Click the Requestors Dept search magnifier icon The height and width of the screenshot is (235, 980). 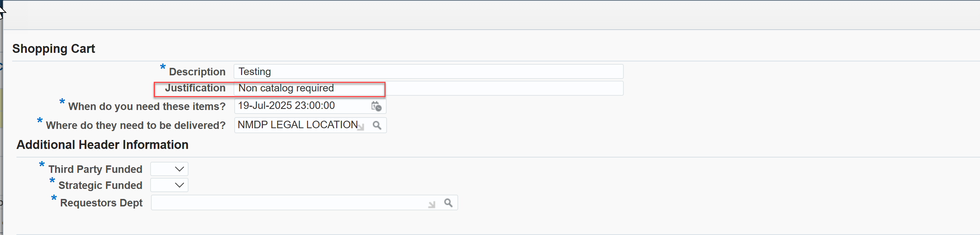pos(448,203)
